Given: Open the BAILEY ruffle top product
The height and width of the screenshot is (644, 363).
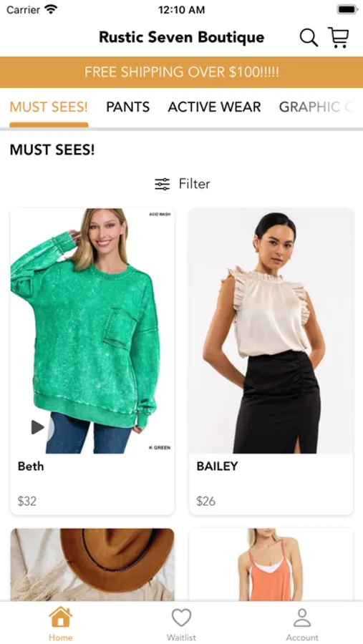Looking at the screenshot, I should (271, 361).
